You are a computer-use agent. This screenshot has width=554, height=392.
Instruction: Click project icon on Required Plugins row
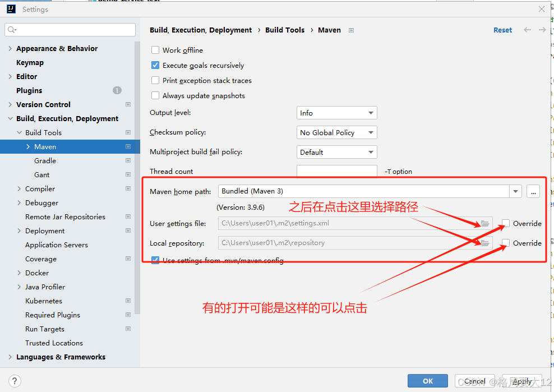128,315
